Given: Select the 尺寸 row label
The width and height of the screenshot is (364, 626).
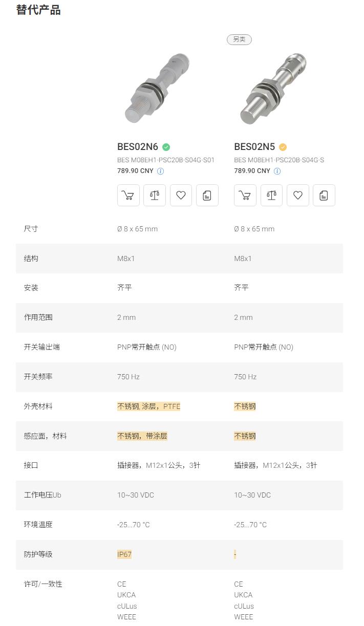Looking at the screenshot, I should 31,229.
